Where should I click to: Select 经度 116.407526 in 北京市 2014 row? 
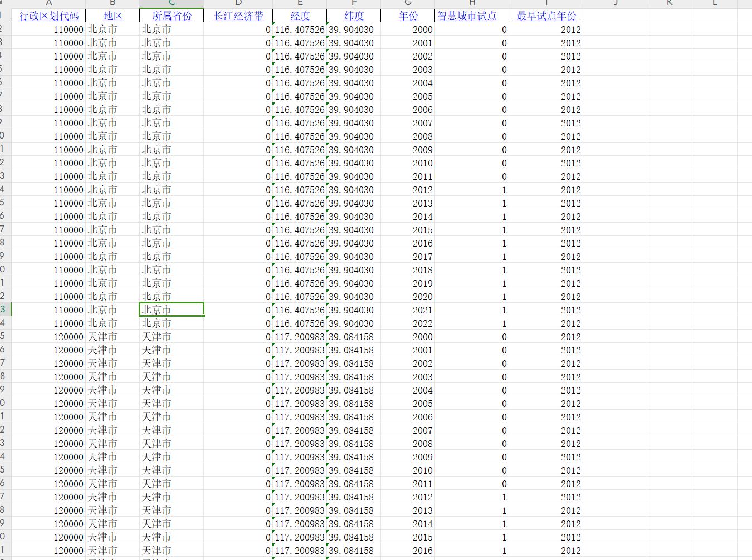click(300, 217)
